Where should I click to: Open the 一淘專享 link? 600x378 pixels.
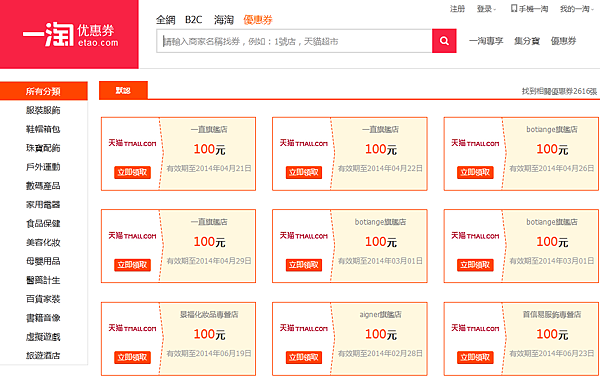coord(486,41)
